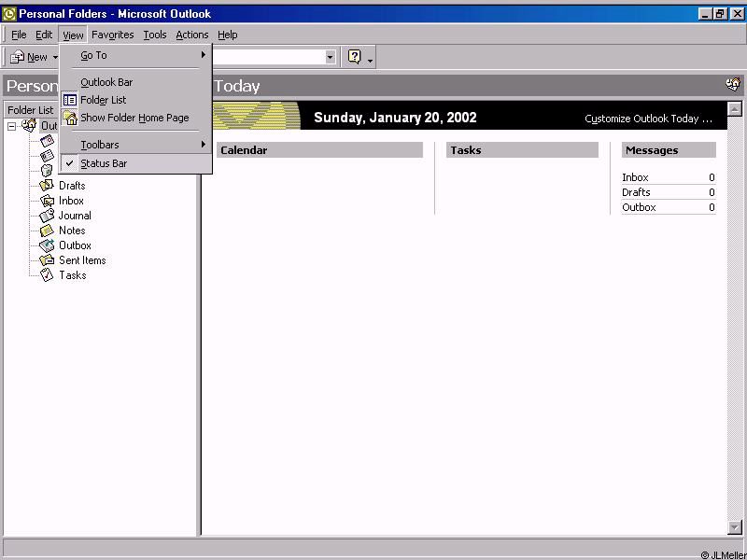Click Customize Outlook Today link

(x=648, y=119)
